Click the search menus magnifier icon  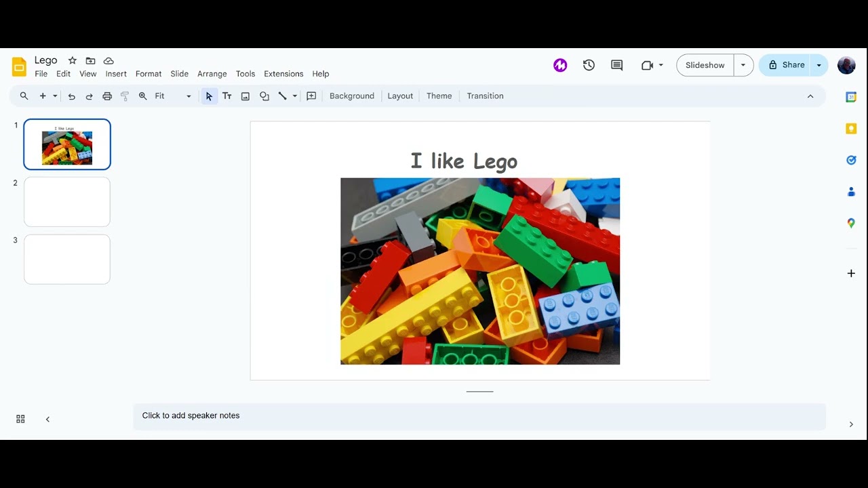[x=24, y=96]
